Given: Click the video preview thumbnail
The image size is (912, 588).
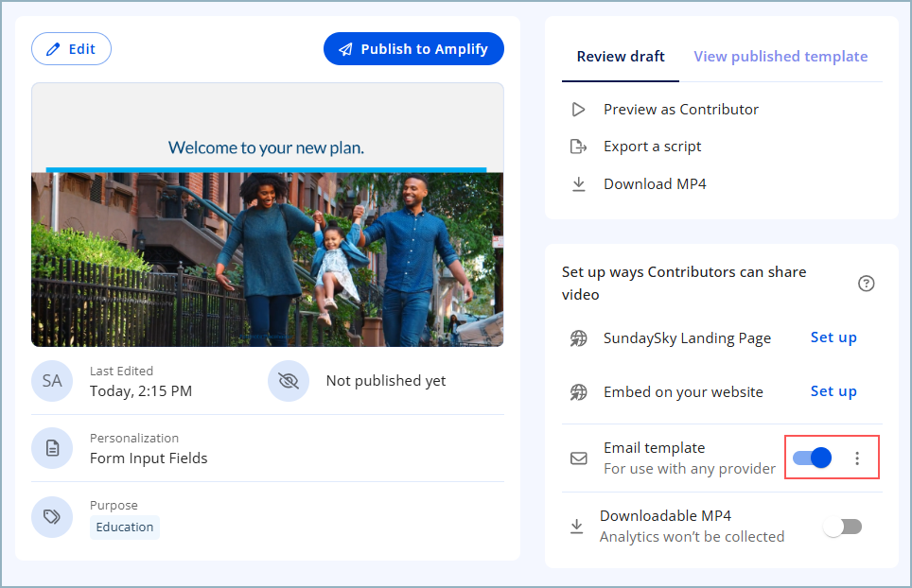Looking at the screenshot, I should pyautogui.click(x=268, y=216).
